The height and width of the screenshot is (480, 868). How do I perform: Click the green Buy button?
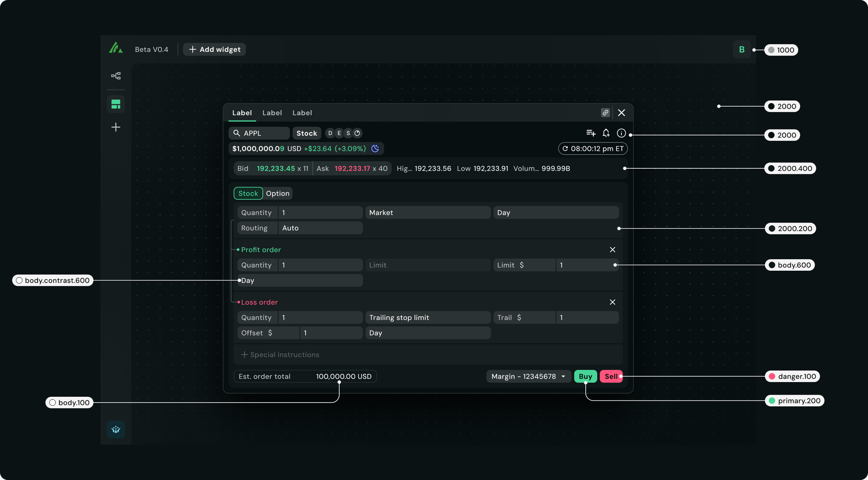pyautogui.click(x=585, y=376)
